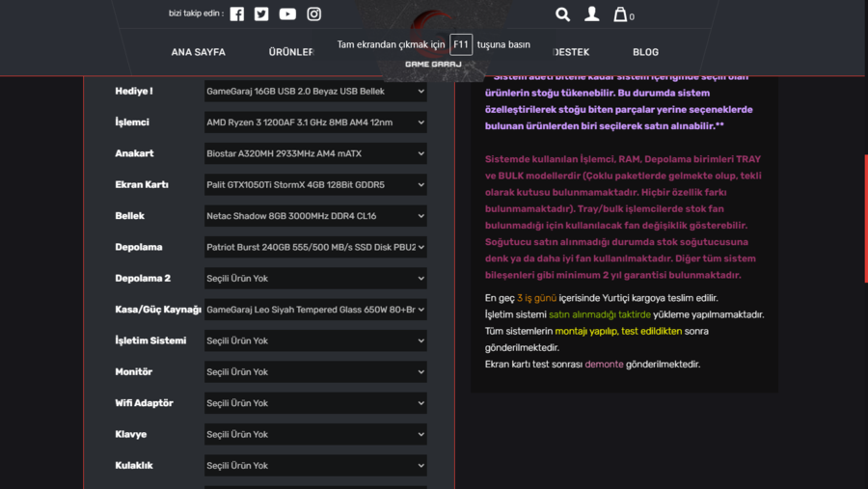
Task: Expand the Klavye dropdown
Action: pyautogui.click(x=315, y=434)
